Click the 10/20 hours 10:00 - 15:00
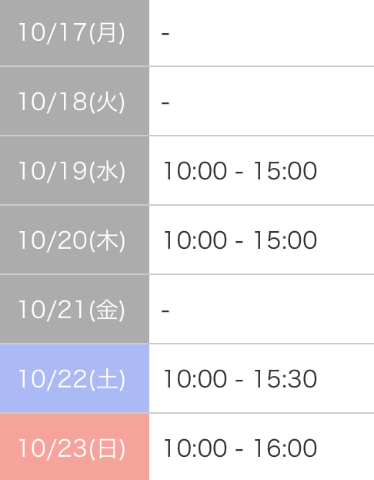The image size is (374, 480). pyautogui.click(x=240, y=240)
